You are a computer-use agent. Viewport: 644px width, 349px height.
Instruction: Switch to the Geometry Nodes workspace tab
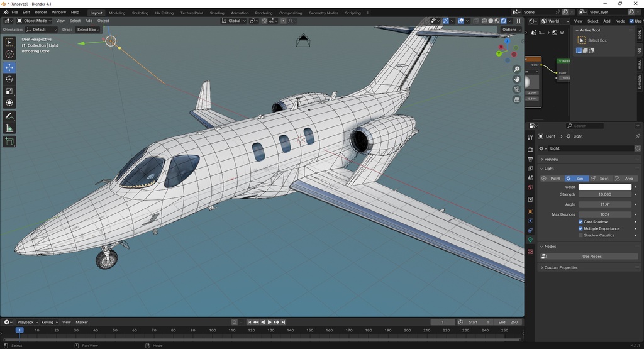click(324, 13)
